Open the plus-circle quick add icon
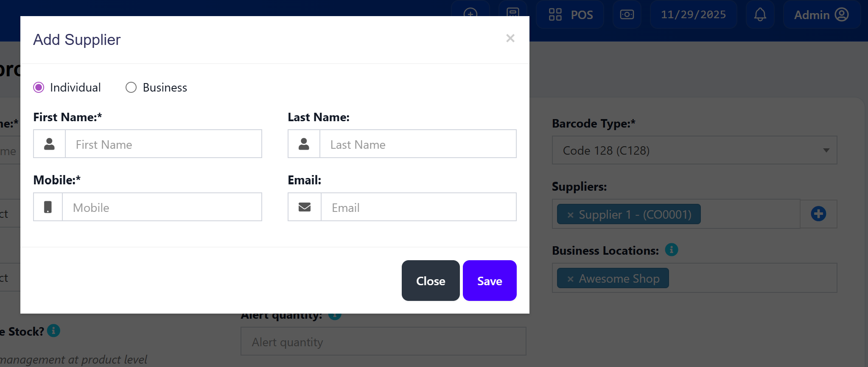868x367 pixels. [x=470, y=14]
